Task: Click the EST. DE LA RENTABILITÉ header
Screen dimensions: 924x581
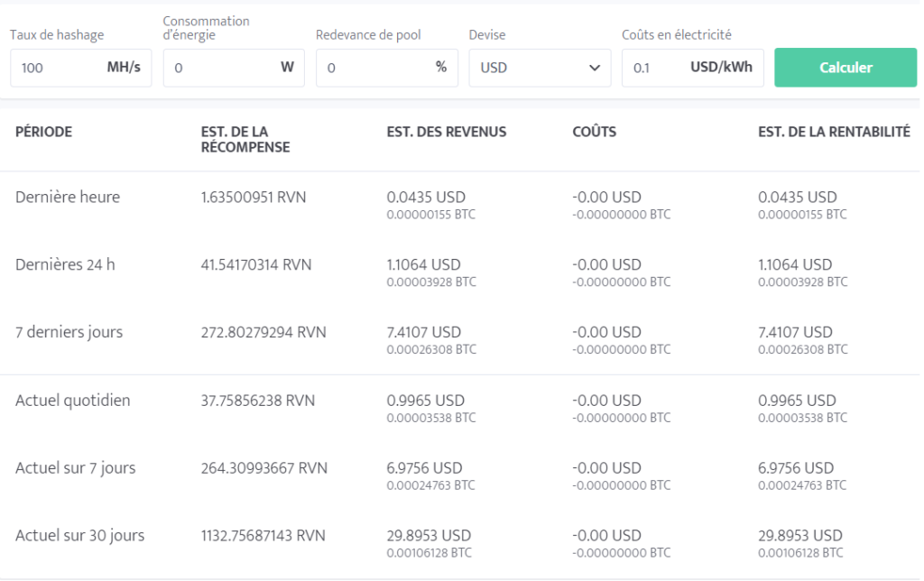Action: pos(833,132)
